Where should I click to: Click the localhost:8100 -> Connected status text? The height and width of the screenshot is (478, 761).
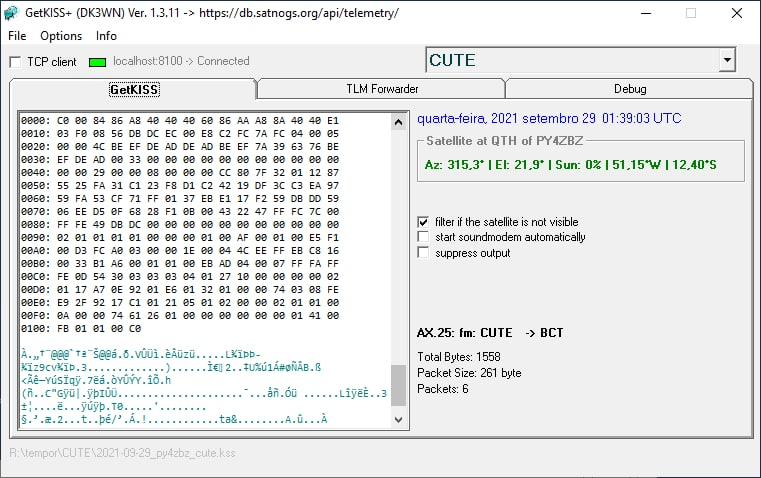click(x=181, y=61)
